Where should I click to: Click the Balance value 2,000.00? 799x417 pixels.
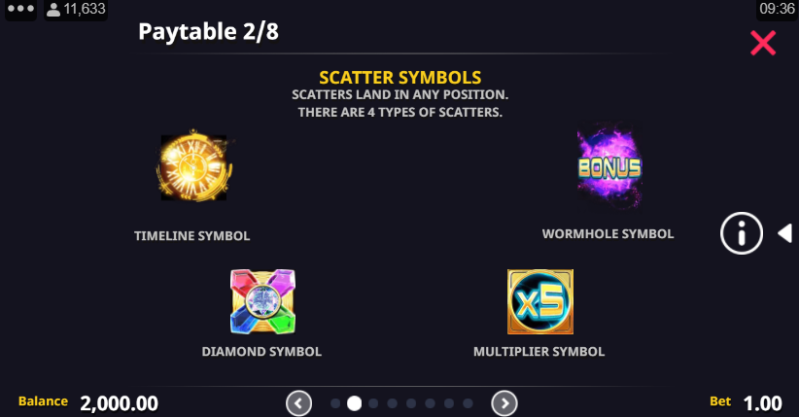pos(119,404)
